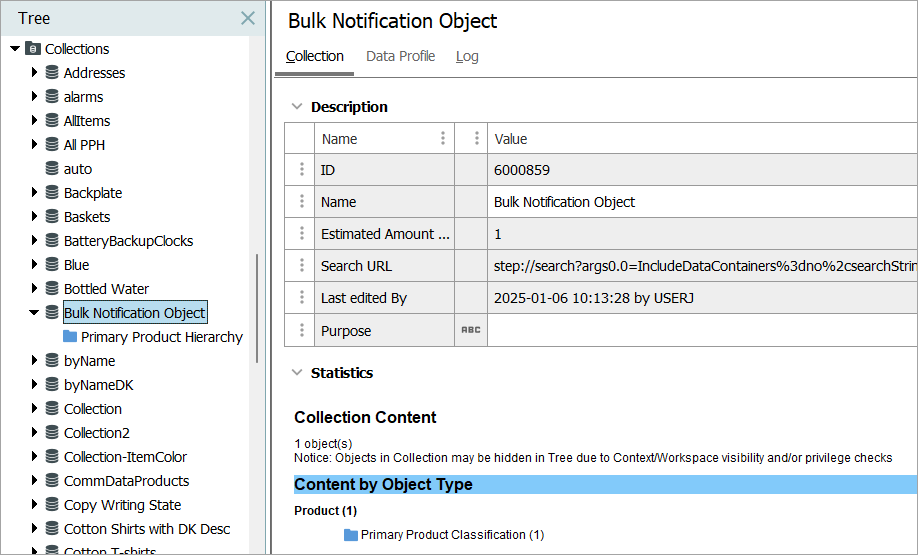
Task: Close the Tree panel
Action: 248,18
